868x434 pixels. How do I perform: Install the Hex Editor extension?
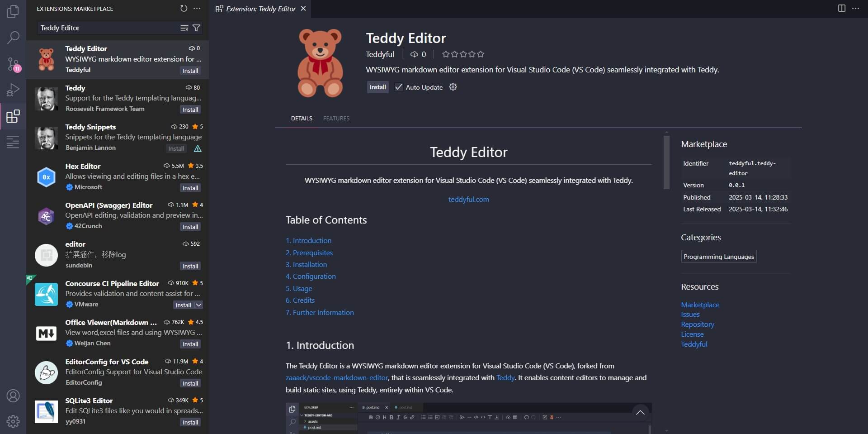coord(190,188)
